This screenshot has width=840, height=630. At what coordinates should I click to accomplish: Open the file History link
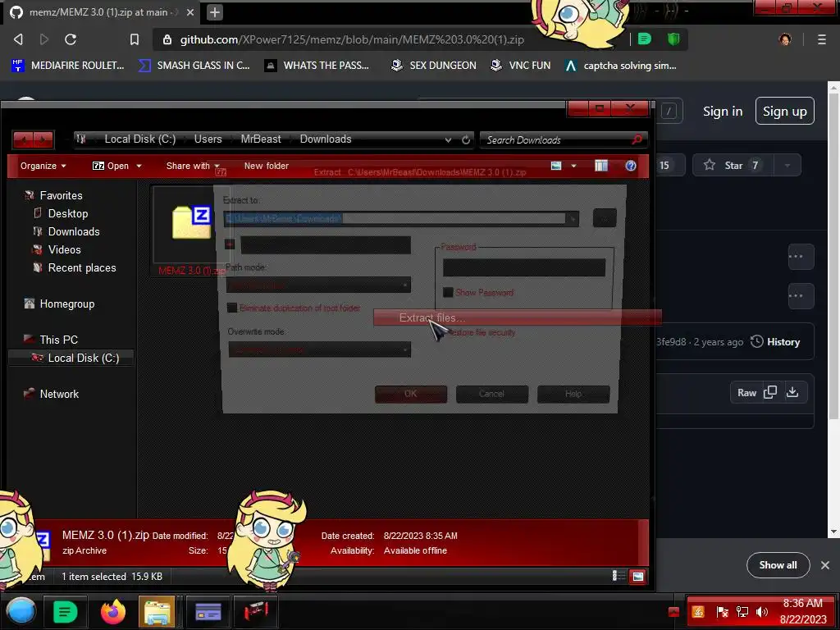(774, 342)
